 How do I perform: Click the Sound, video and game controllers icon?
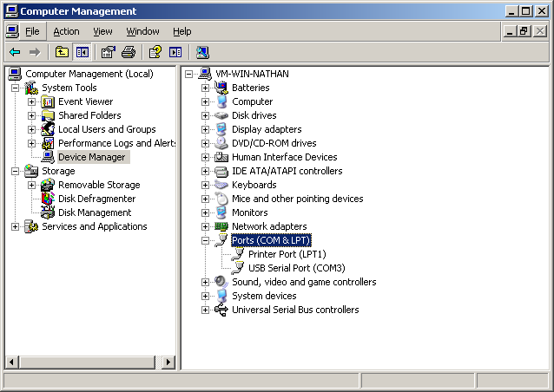(x=221, y=282)
